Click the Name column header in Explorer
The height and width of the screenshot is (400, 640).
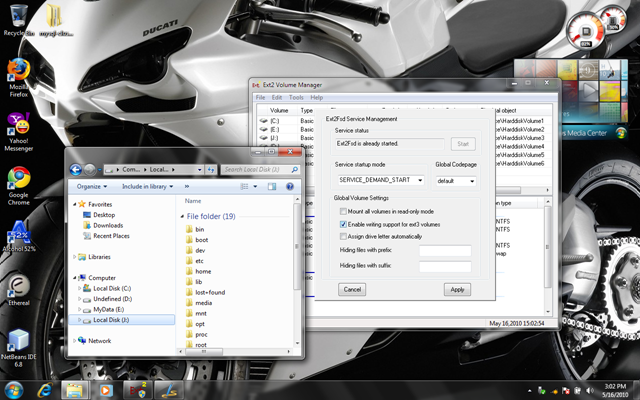[193, 201]
